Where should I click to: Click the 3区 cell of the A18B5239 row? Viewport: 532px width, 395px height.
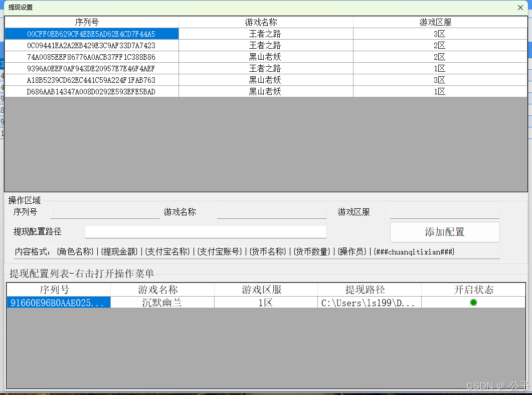point(440,80)
